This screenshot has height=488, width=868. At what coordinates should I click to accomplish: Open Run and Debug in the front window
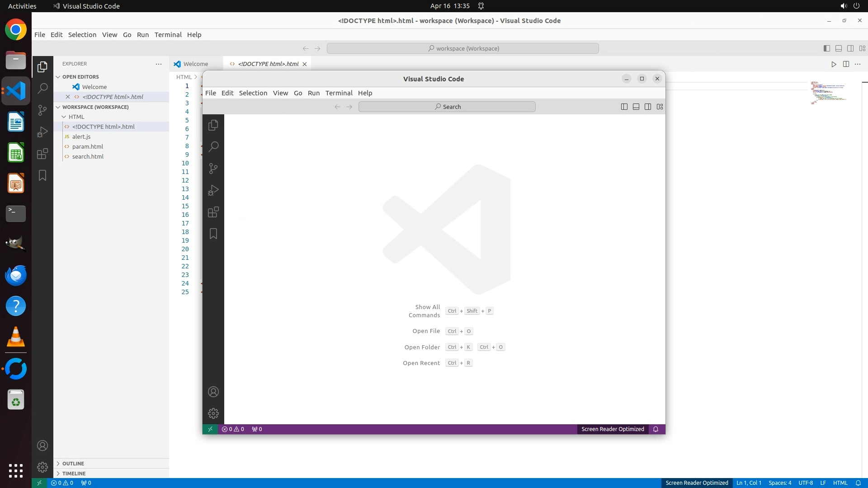213,190
